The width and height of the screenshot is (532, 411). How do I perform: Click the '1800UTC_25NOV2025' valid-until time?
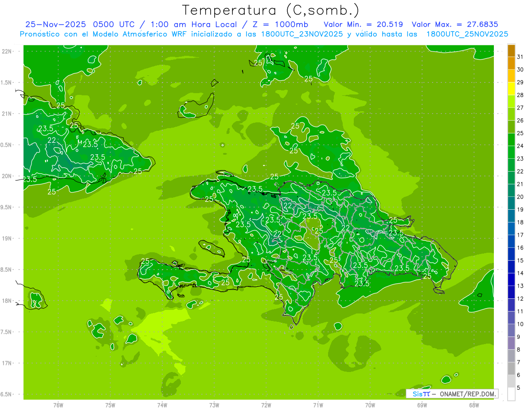click(x=467, y=34)
